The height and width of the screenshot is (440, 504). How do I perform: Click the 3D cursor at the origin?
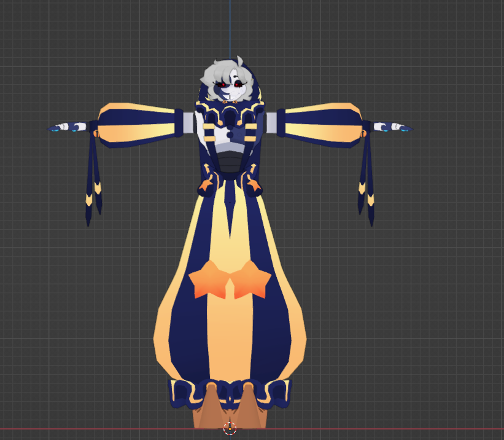point(230,428)
